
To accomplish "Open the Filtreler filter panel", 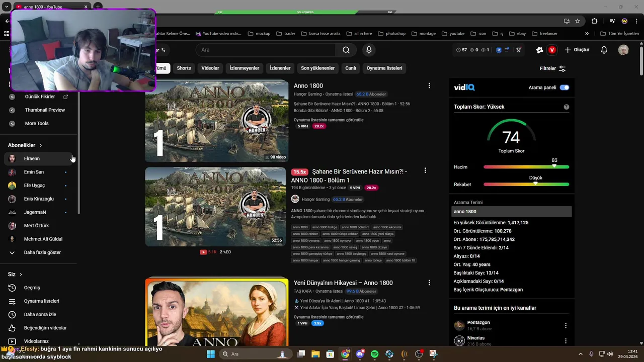I will coord(552,68).
